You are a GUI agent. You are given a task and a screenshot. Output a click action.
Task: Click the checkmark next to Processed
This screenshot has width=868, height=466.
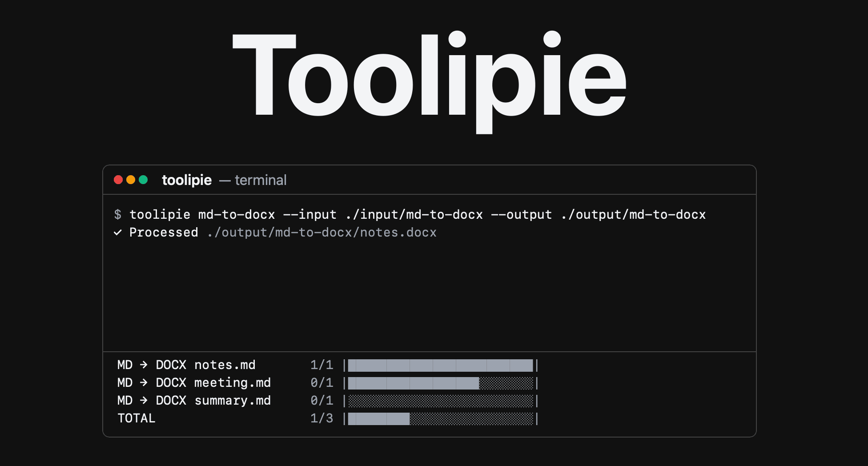(x=117, y=233)
